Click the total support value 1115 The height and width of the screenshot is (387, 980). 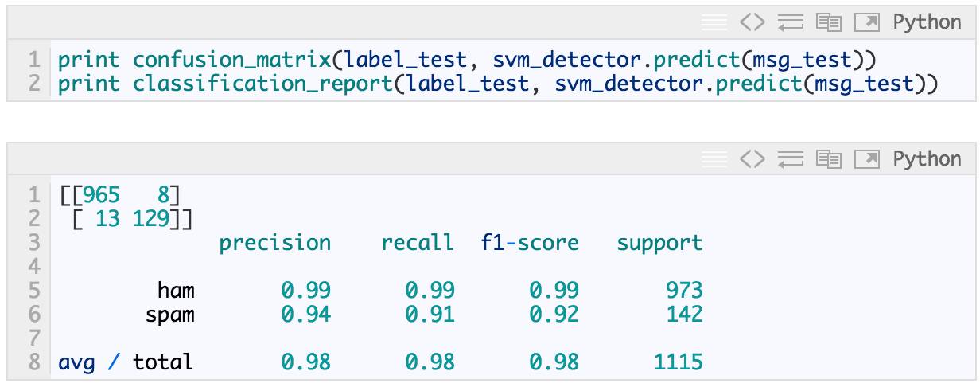(678, 363)
